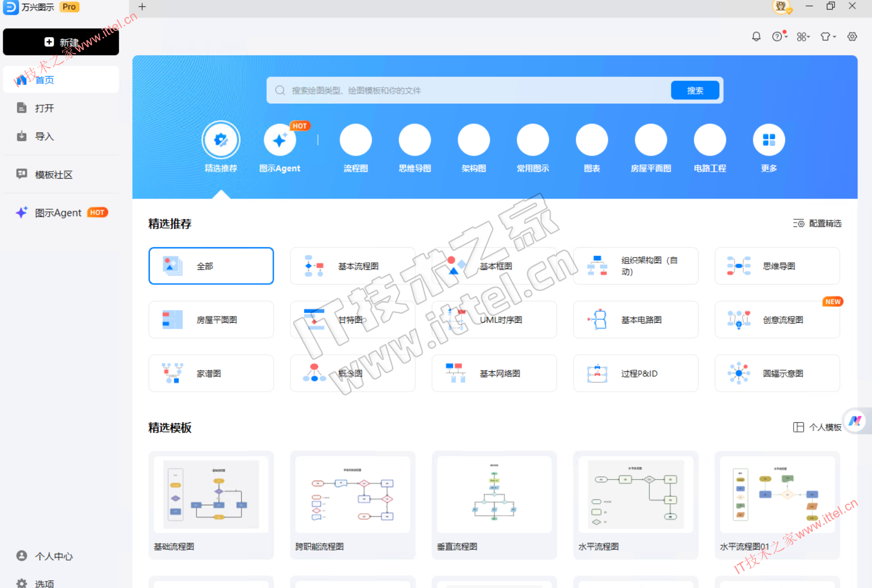
Task: Click the 新建 button
Action: (61, 42)
